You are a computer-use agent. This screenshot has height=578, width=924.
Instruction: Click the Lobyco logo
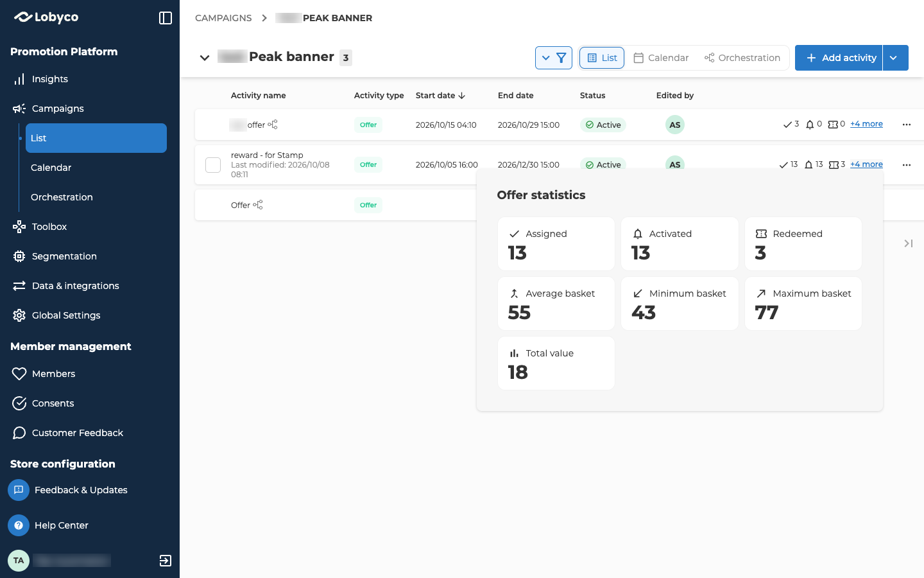[x=46, y=17]
